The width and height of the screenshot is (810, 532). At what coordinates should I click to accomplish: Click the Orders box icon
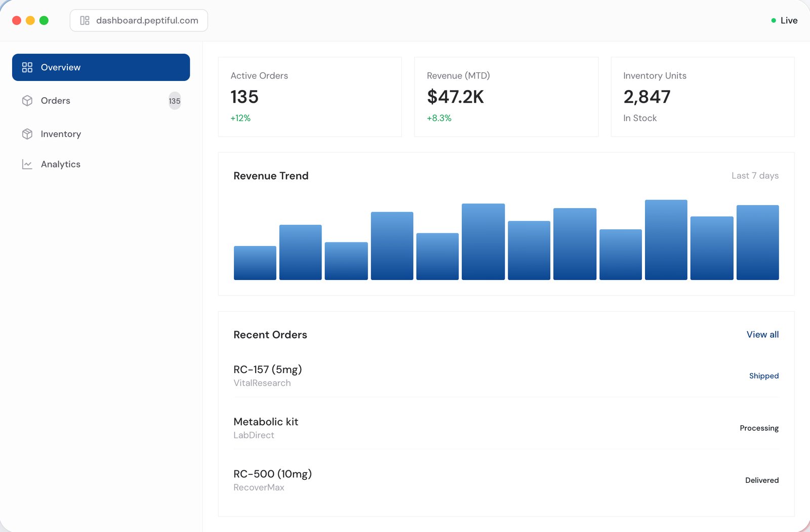coord(27,101)
